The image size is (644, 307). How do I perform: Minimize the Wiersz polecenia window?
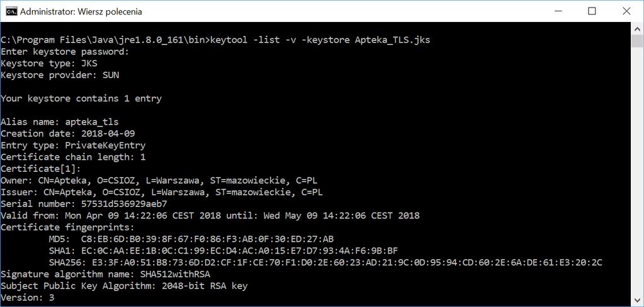click(556, 11)
